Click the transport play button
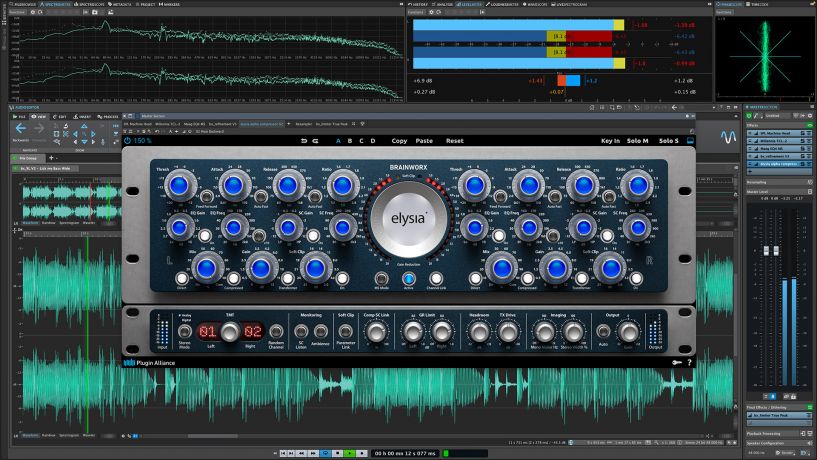The height and width of the screenshot is (460, 817). pos(350,453)
